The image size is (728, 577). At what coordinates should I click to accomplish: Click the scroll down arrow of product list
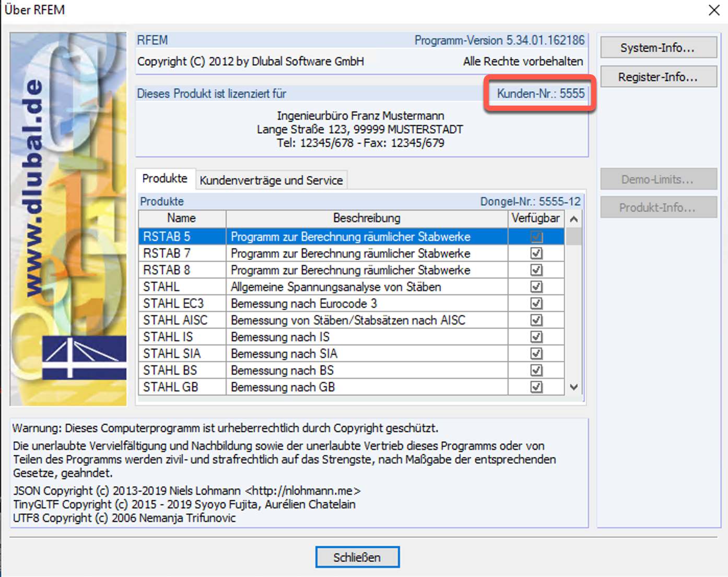tap(573, 387)
